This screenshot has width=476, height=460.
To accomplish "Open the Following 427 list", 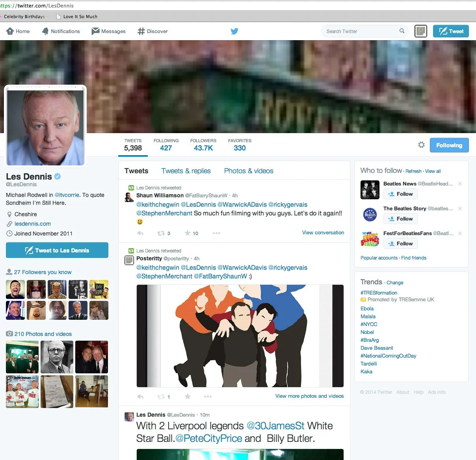I will point(166,145).
